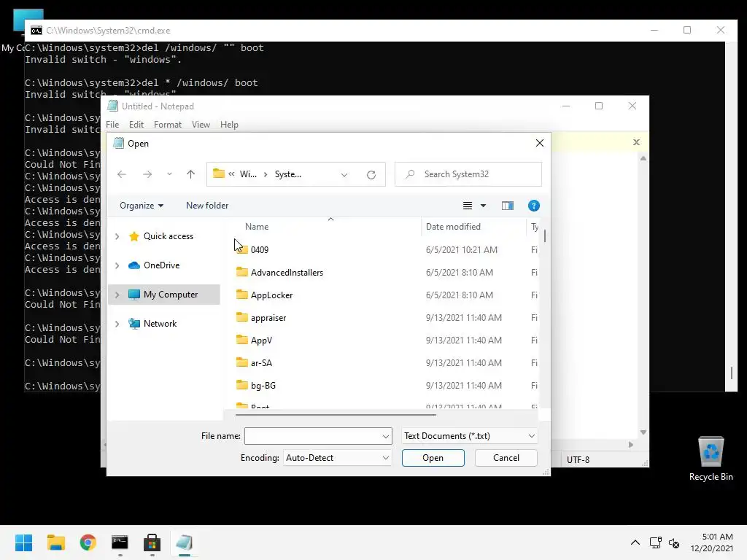
Task: Click the folder icon beside ar-SA
Action: pyautogui.click(x=242, y=362)
